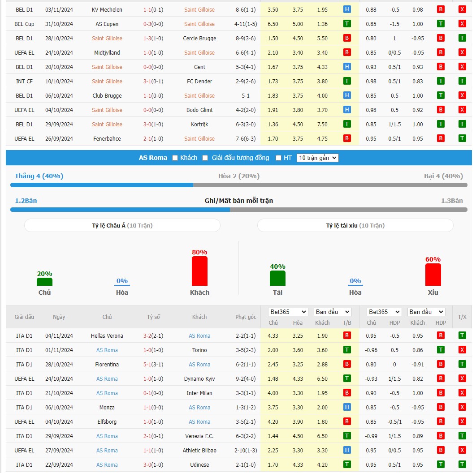Image resolution: width=476 pixels, height=473 pixels.
Task: Click the blue H badge in Bodo Glimt row
Action: pos(346,110)
